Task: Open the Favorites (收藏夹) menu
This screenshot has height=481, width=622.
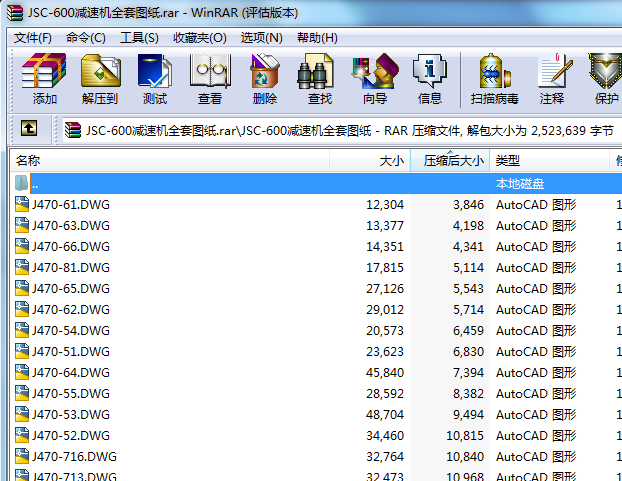Action: pyautogui.click(x=200, y=38)
